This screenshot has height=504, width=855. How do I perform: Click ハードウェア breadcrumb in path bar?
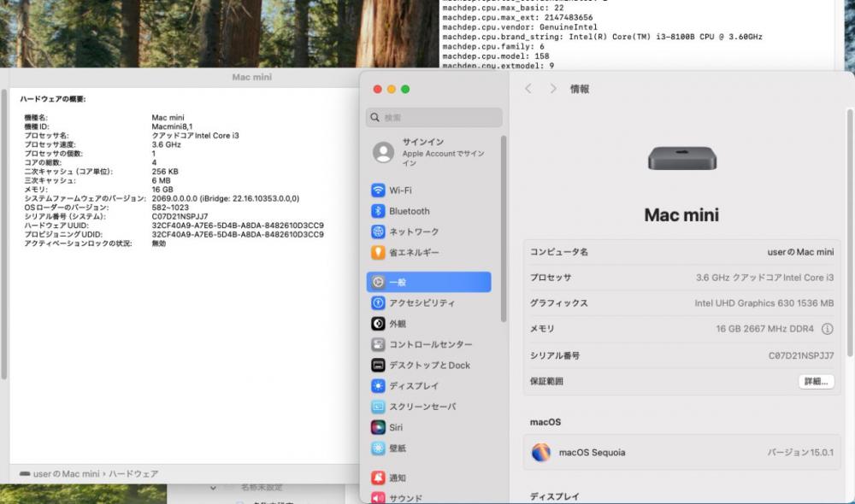point(133,473)
